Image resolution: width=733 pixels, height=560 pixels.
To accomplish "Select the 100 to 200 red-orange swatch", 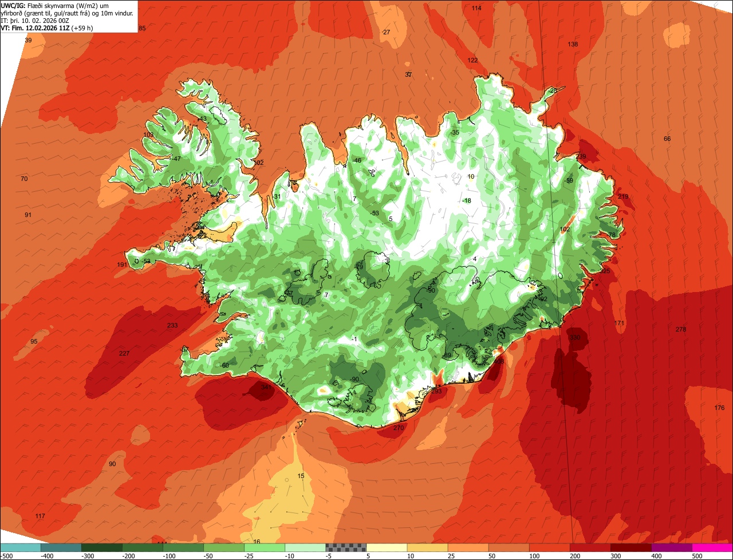I will (x=549, y=547).
